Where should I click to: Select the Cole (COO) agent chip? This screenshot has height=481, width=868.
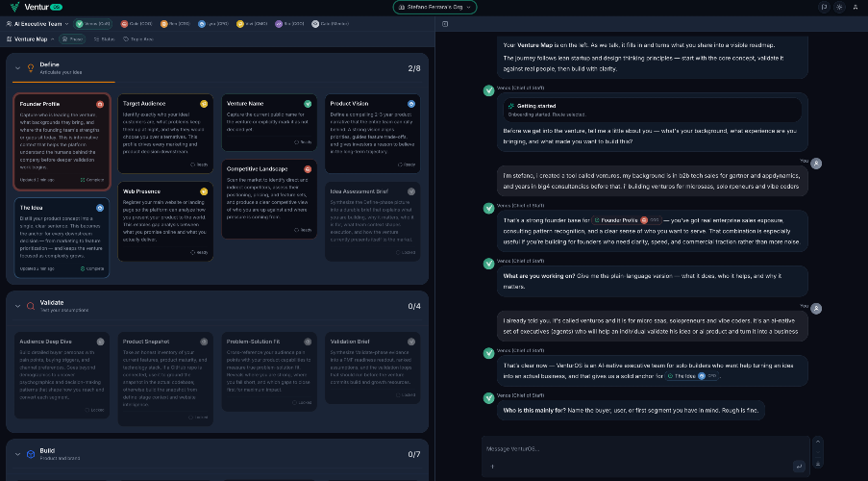pos(136,24)
